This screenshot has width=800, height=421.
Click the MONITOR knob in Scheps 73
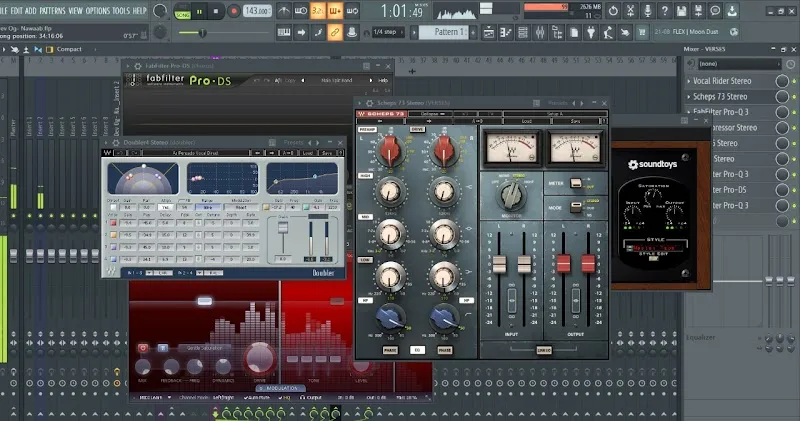(511, 195)
